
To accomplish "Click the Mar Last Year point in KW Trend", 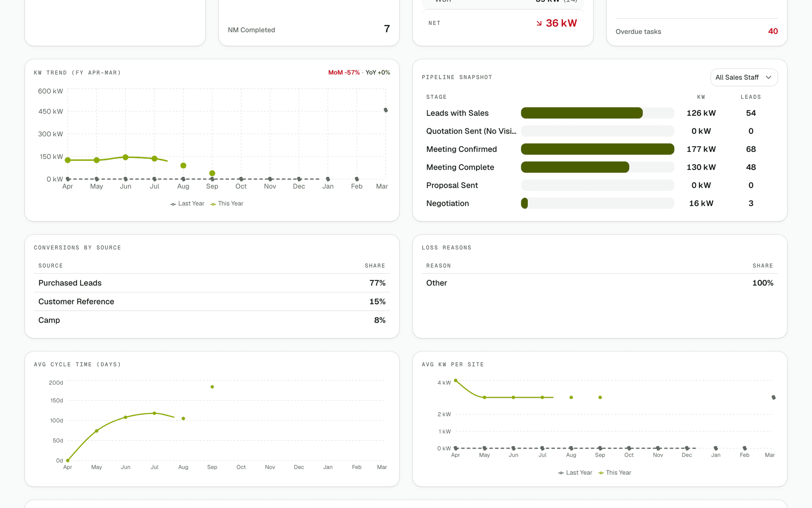I will (386, 110).
